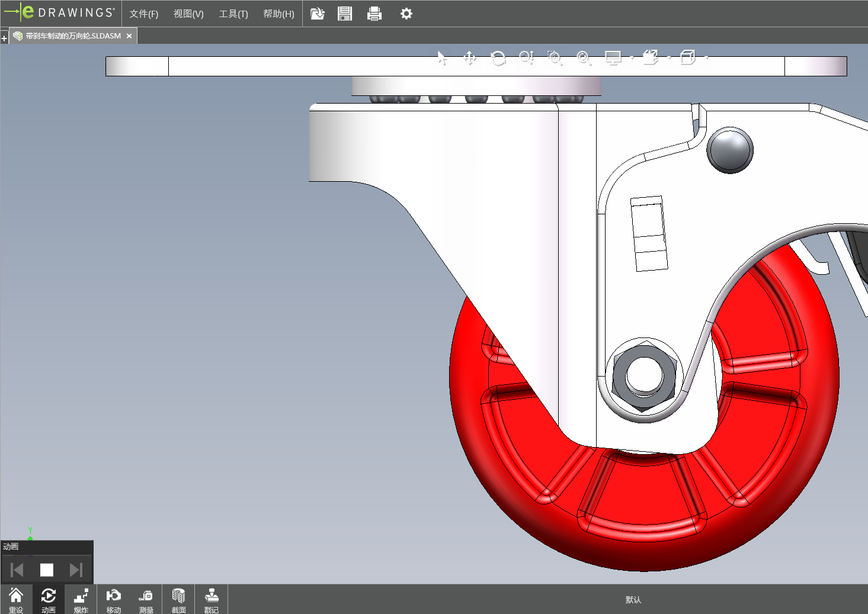Select the round rivet head on bracket

click(730, 150)
